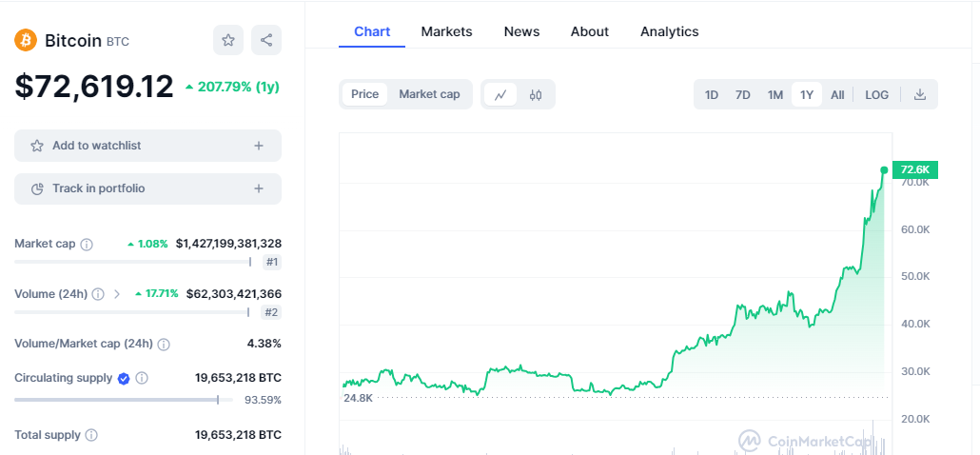Screen dimensions: 980x455
Task: Click the 70.0K axis label
Action: (x=915, y=183)
